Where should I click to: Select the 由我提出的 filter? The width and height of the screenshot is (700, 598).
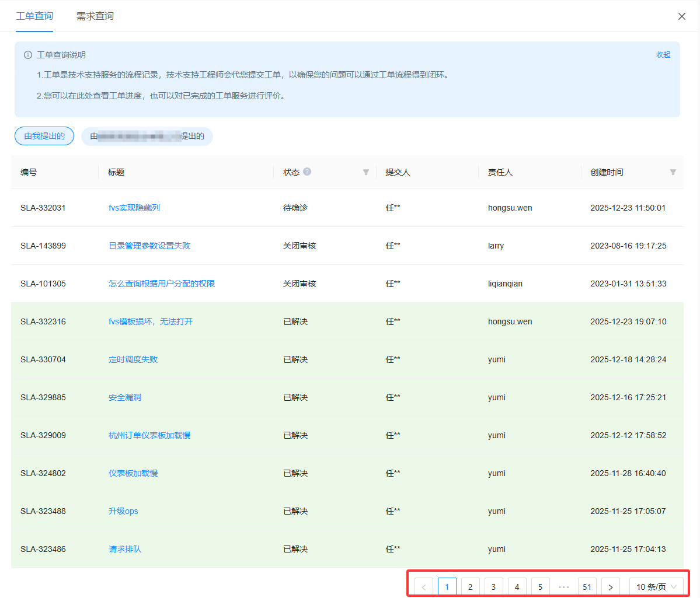coord(44,136)
